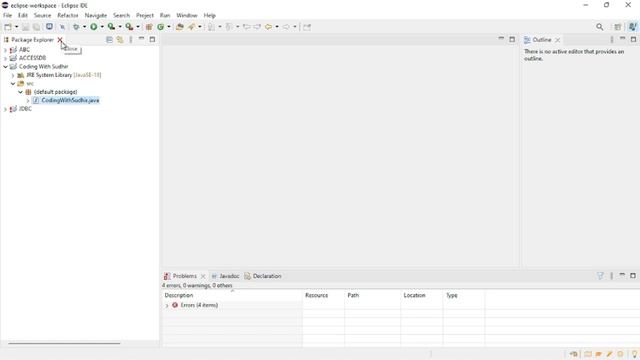Select the (default package) item
Screen dimensions: 640x360
[x=56, y=92]
